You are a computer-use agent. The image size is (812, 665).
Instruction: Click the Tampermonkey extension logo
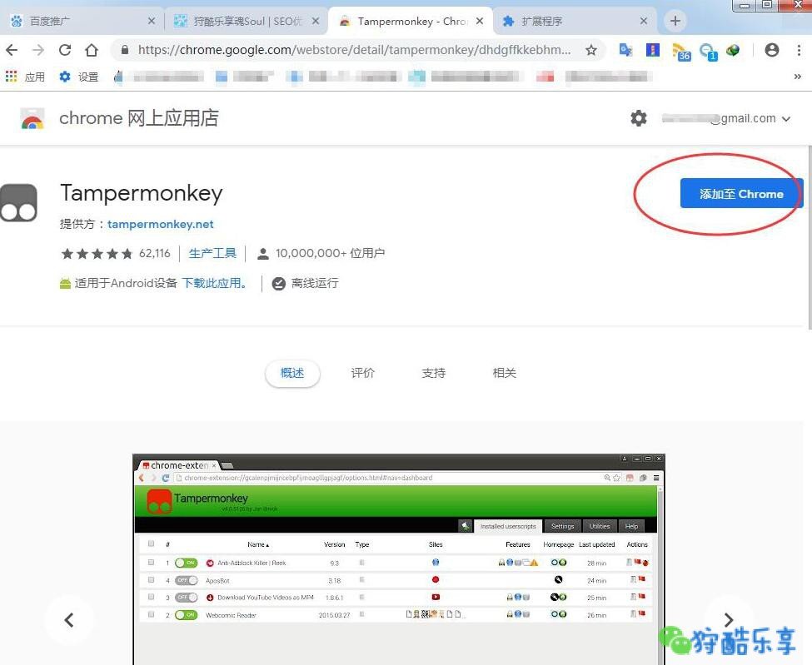tap(18, 202)
